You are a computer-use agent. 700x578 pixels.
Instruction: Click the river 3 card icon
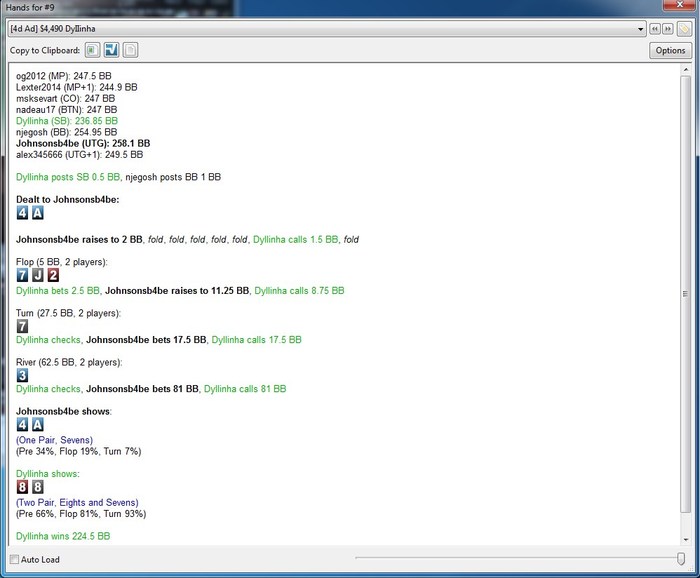(x=22, y=375)
